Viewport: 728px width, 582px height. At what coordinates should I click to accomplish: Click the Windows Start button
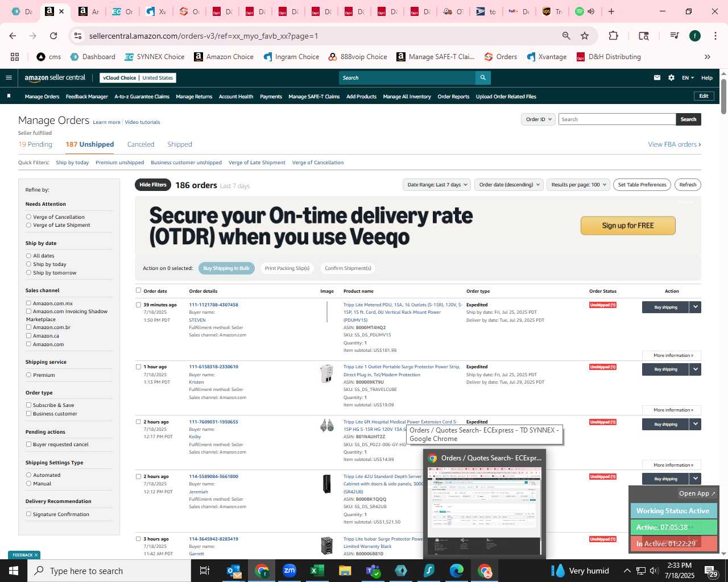(14, 571)
